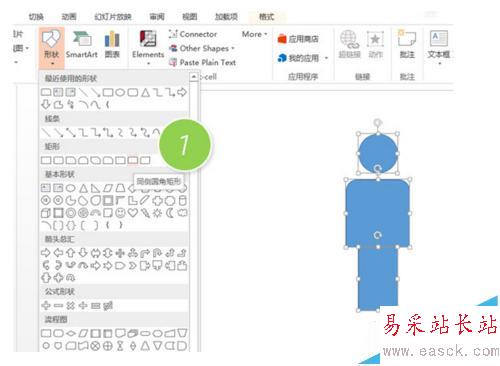
Task: Open the More dropdown
Action: click(x=254, y=34)
